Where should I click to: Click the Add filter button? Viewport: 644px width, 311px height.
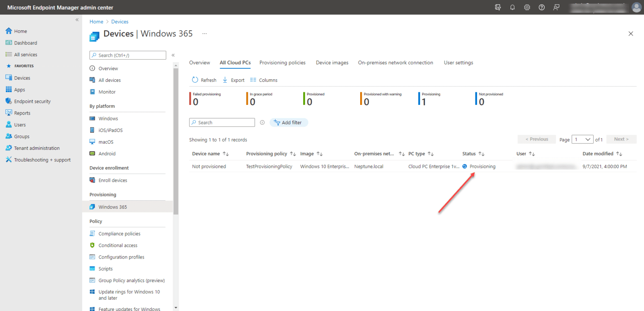click(x=288, y=122)
